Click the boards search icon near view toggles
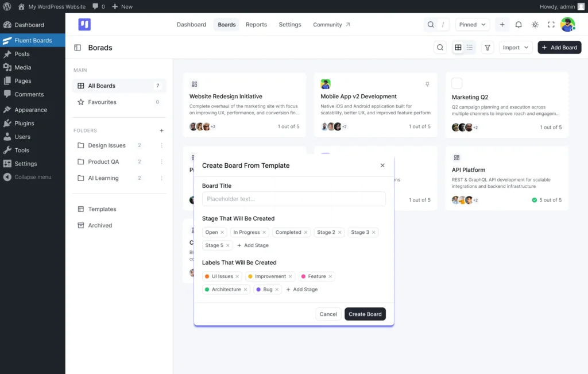This screenshot has width=588, height=374. 440,48
